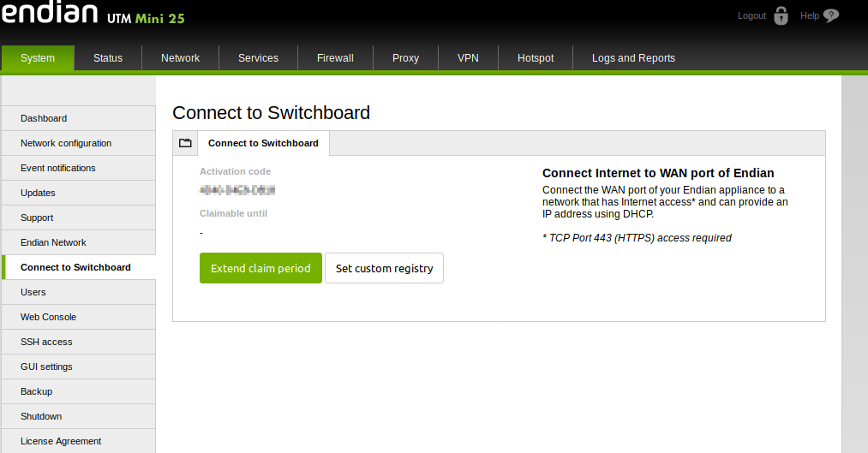
Task: Open Dashboard in the sidebar
Action: tap(44, 118)
